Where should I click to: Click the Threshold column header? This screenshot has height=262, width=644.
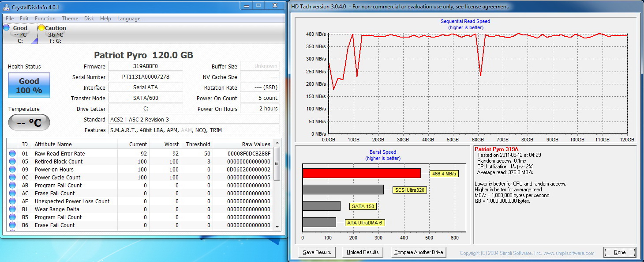pyautogui.click(x=197, y=144)
